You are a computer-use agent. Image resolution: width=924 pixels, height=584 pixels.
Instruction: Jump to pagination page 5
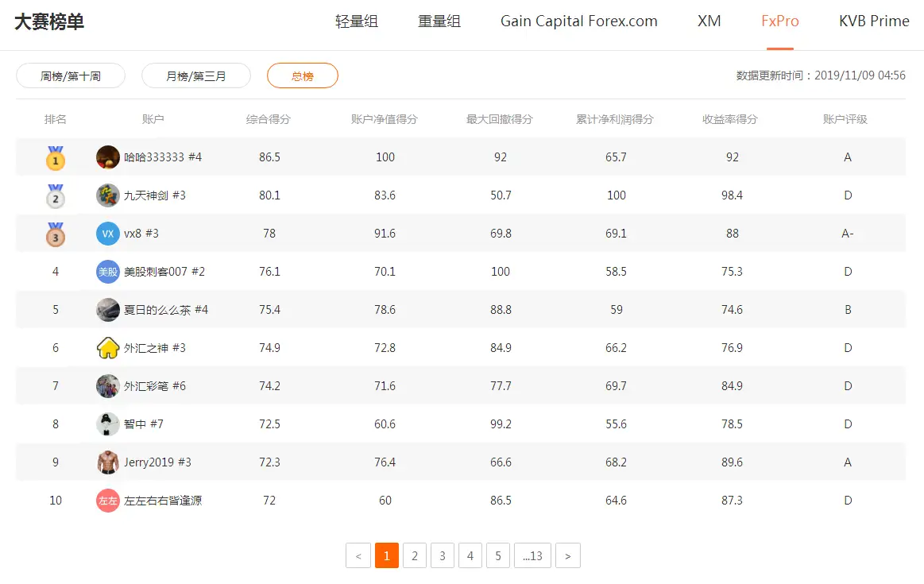pos(498,555)
